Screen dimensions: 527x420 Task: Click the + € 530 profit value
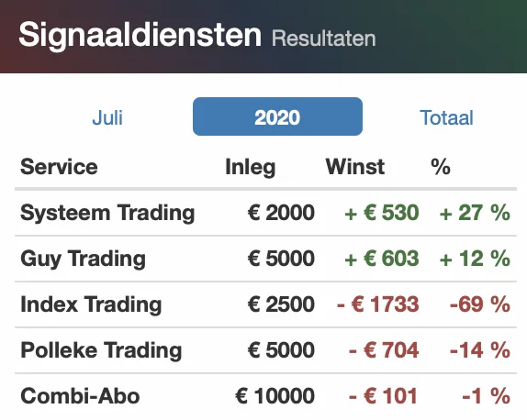[382, 213]
